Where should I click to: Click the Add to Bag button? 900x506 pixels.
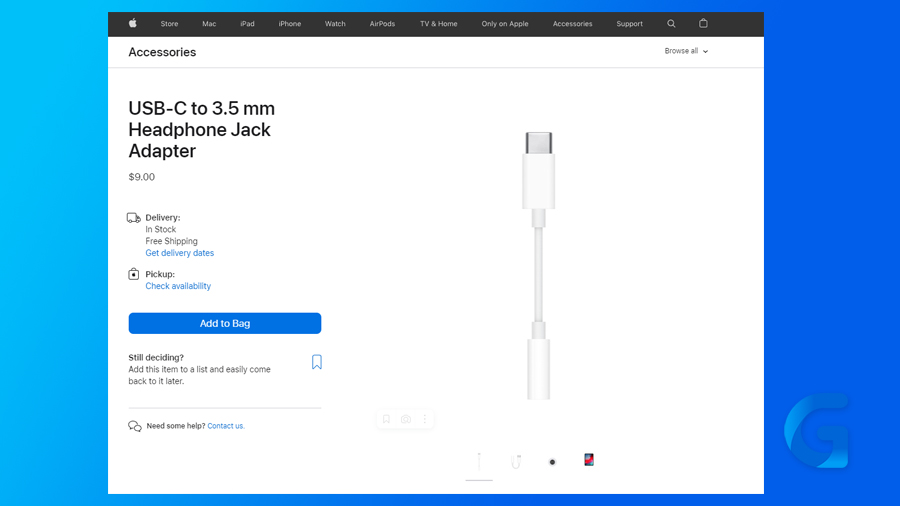pos(225,324)
